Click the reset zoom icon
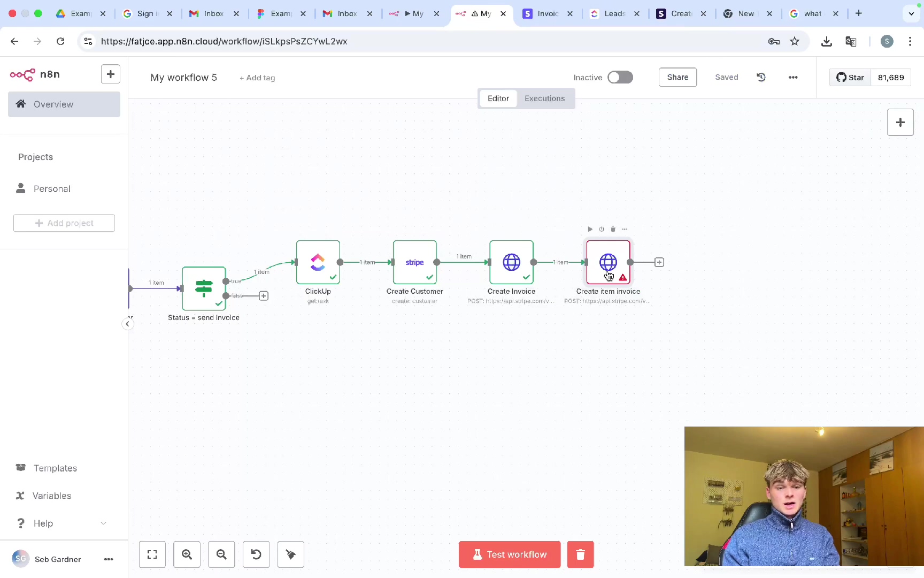The image size is (924, 578). [x=256, y=554]
